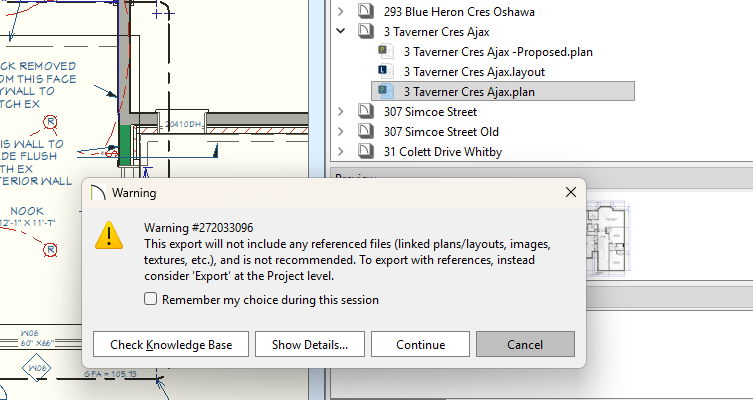Image resolution: width=753 pixels, height=400 pixels.
Task: Open Check Knowledge Base
Action: point(171,344)
